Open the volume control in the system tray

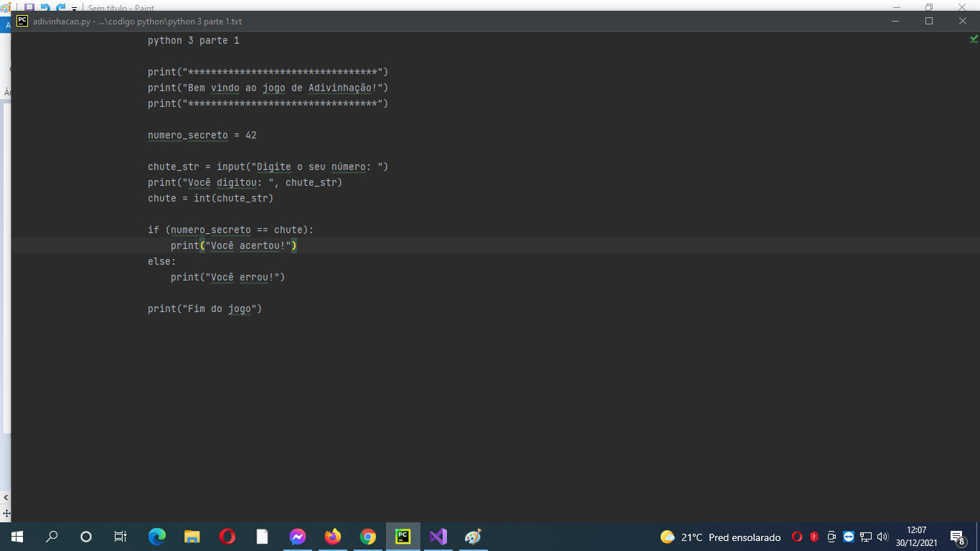point(882,537)
